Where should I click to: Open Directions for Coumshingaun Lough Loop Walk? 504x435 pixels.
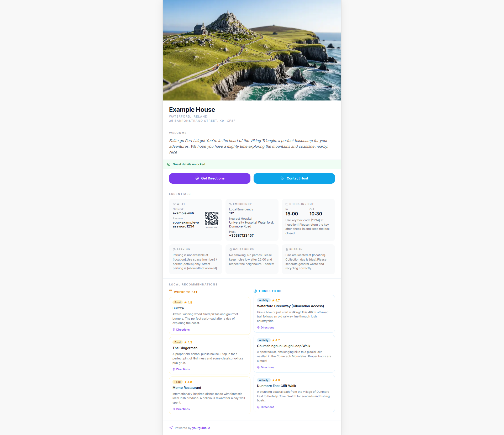pyautogui.click(x=266, y=367)
